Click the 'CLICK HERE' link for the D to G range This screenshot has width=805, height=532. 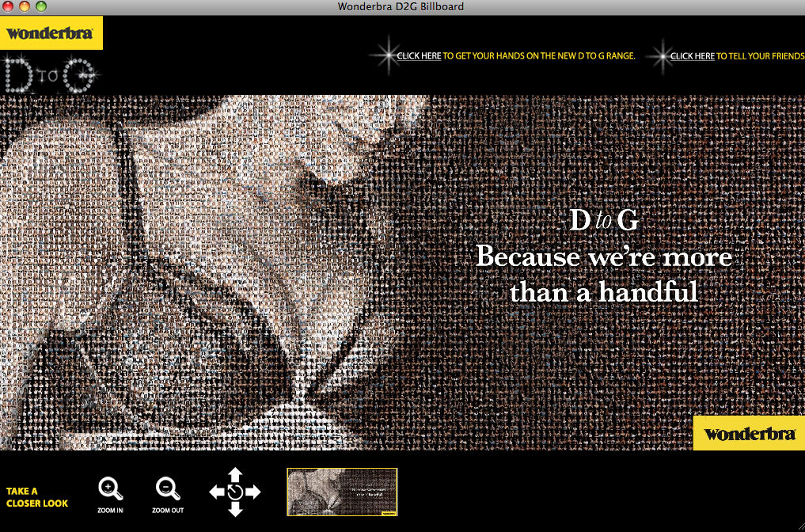pos(419,55)
